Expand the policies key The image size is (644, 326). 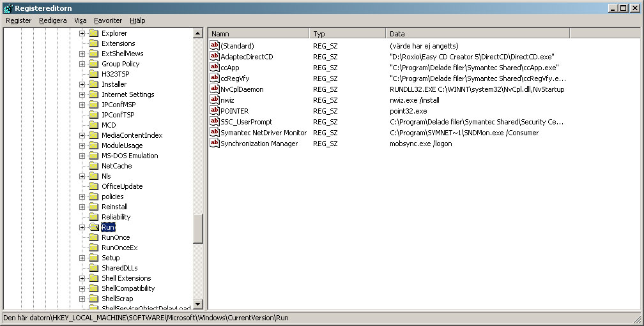coord(82,196)
